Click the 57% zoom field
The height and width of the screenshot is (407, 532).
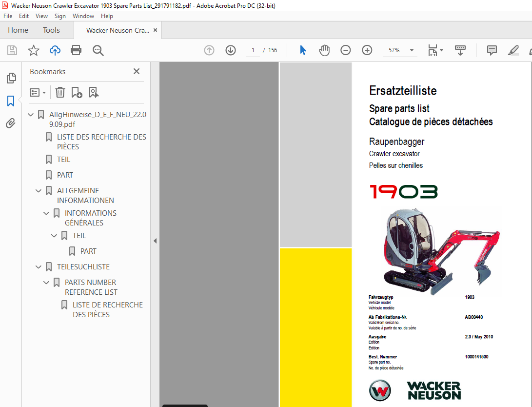coord(394,50)
